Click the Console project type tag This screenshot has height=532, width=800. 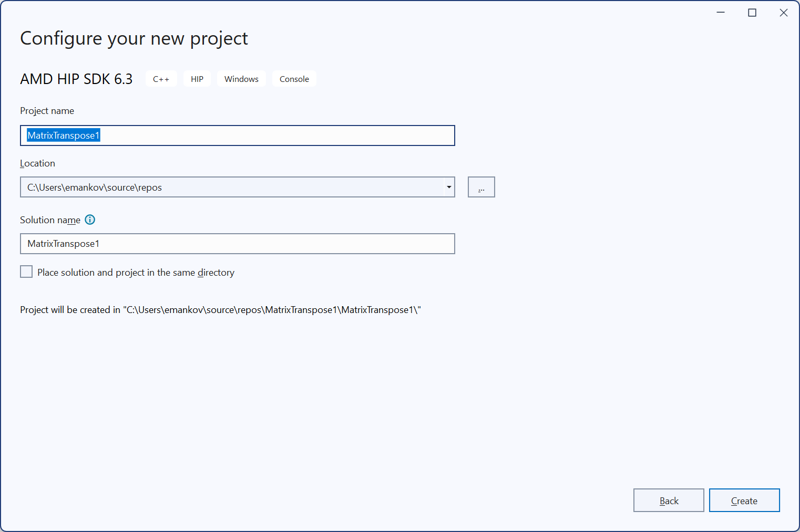pos(294,79)
